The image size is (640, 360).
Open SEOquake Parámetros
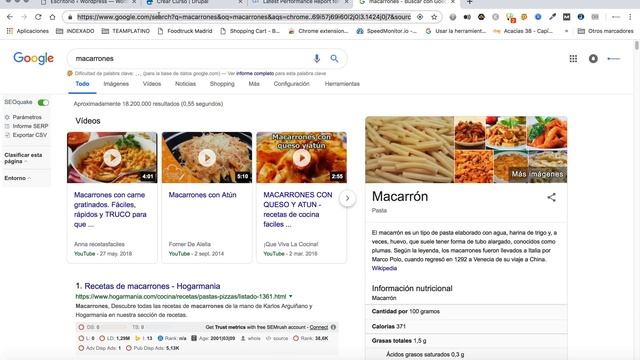coord(23,117)
